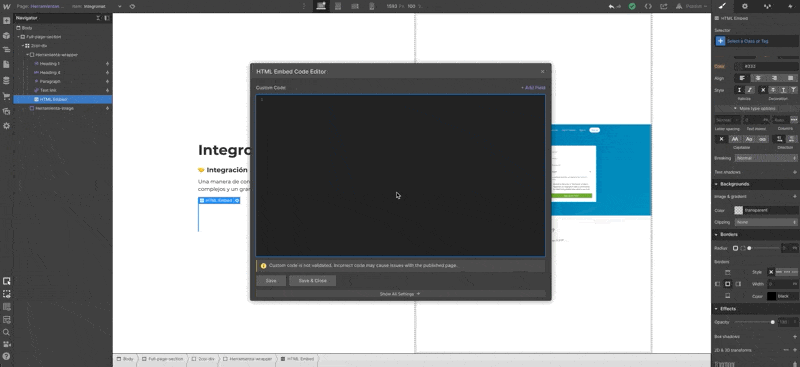Viewport: 800px width, 367px height.
Task: Click the Add Field link
Action: pos(533,88)
